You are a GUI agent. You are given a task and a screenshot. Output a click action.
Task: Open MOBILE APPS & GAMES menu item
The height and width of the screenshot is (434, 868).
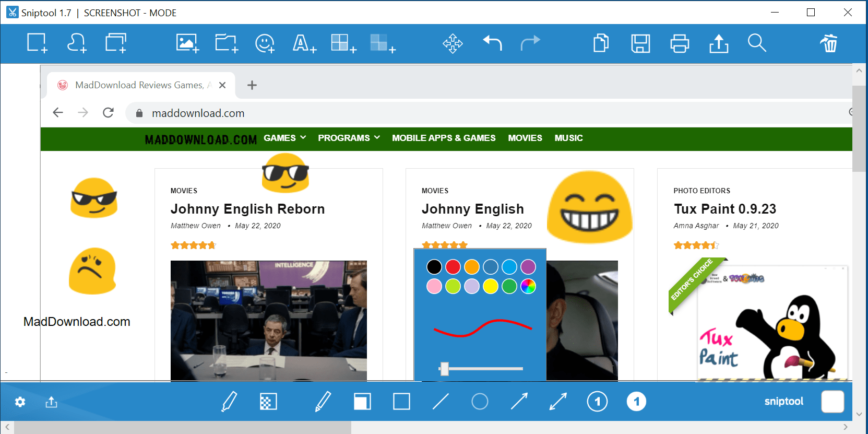(x=444, y=138)
